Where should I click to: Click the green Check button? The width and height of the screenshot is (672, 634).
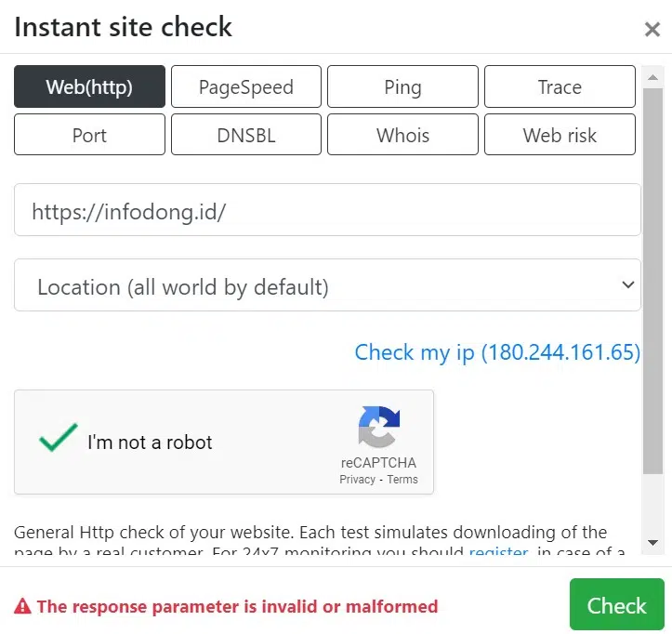617,605
